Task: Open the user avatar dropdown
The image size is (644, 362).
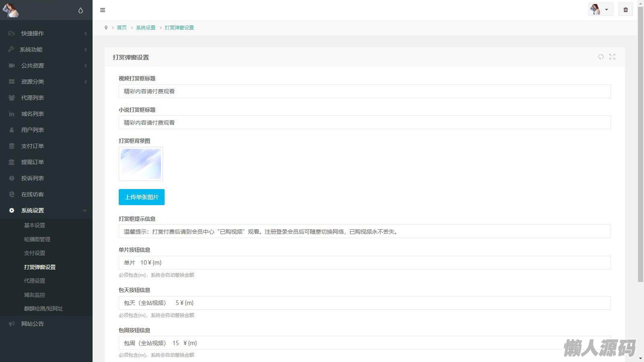Action: tap(600, 10)
